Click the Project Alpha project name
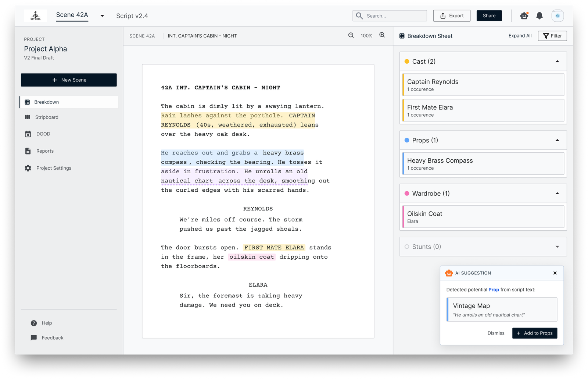 46,49
